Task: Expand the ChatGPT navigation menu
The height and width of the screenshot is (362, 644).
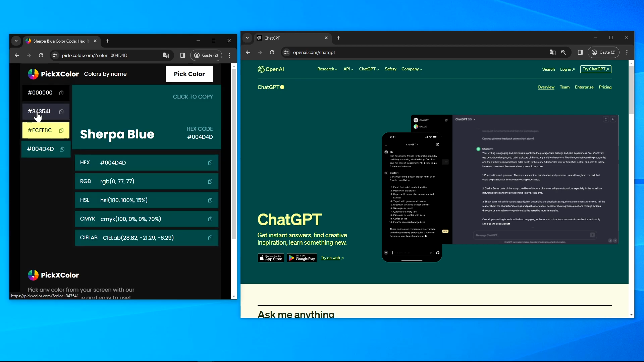Action: click(x=369, y=69)
